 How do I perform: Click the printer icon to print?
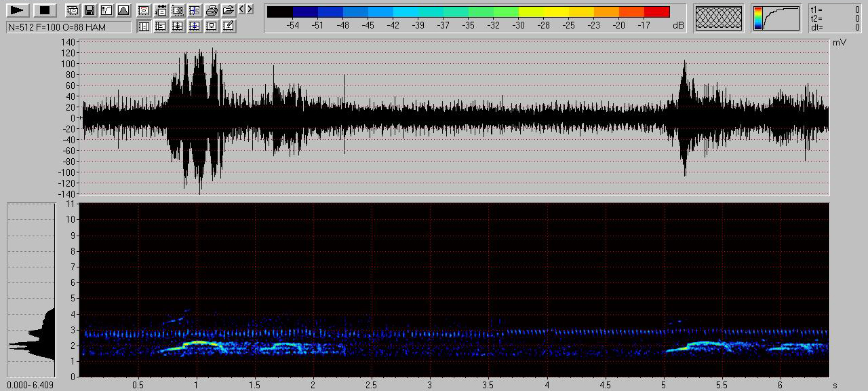[x=212, y=10]
